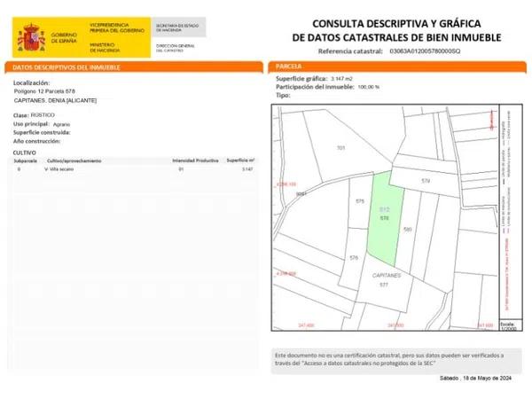Click the Gobierno de España logo text
532x399 pixels.
click(x=64, y=37)
